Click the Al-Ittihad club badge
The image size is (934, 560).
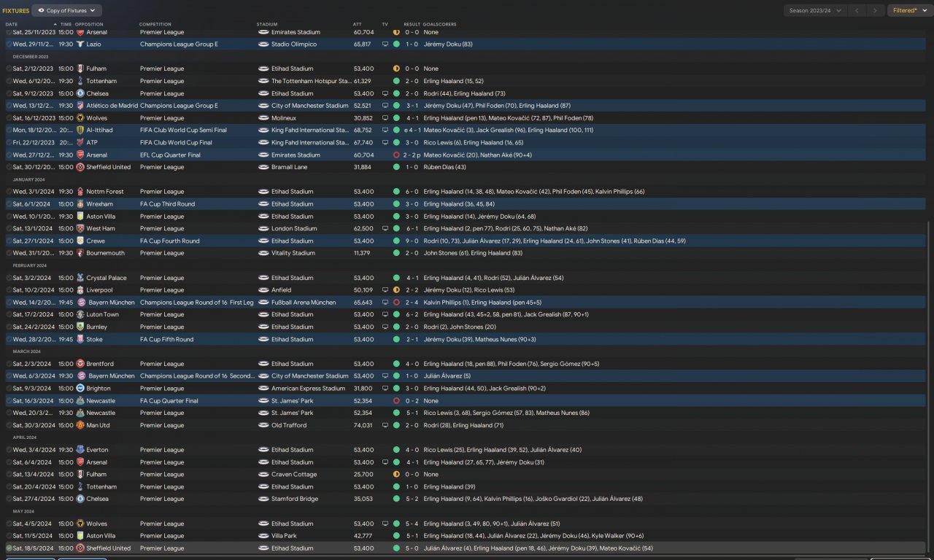point(80,131)
